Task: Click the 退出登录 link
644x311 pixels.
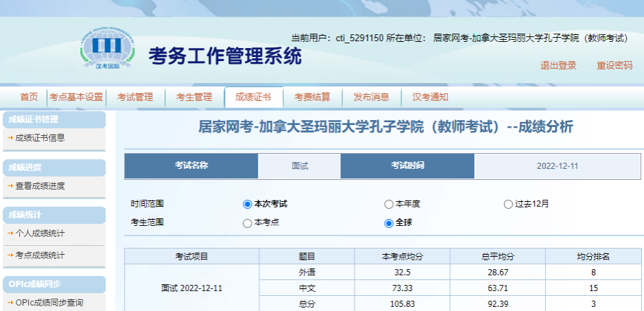Action: point(558,66)
